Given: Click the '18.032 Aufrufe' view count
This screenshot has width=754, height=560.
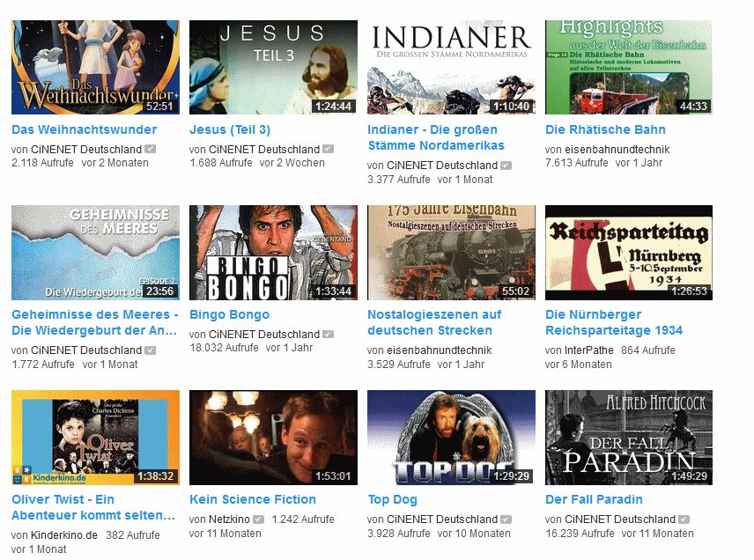Looking at the screenshot, I should [224, 348].
